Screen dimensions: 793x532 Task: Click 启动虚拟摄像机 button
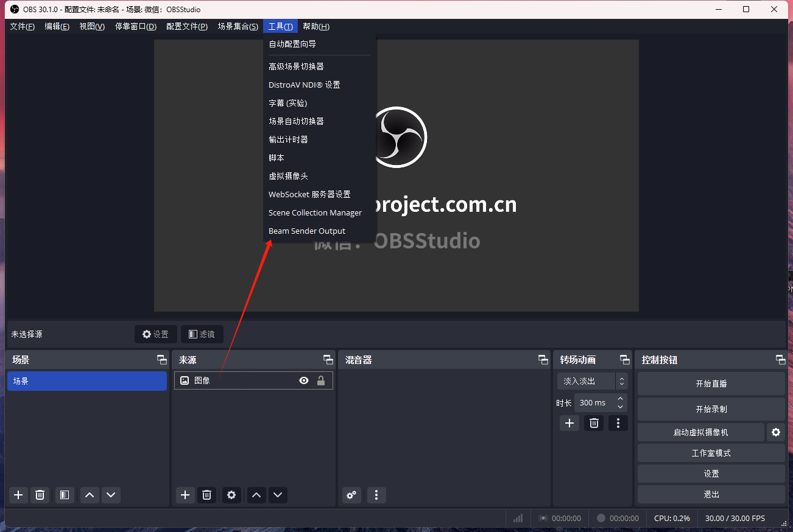700,432
